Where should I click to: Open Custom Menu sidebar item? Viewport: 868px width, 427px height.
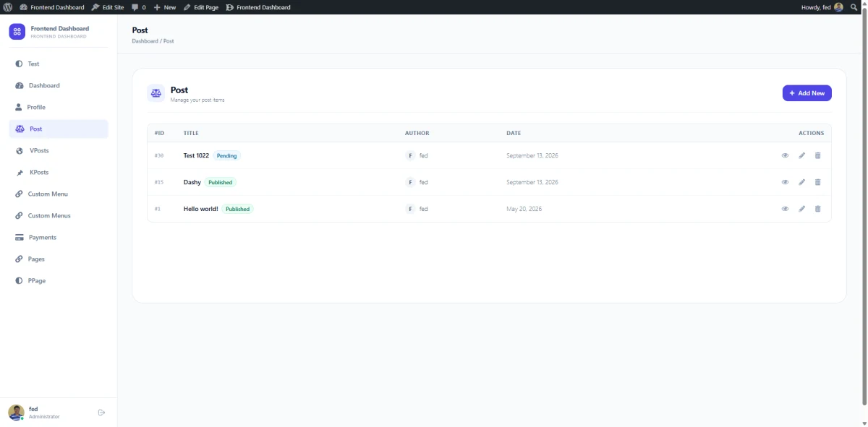[x=59, y=194]
